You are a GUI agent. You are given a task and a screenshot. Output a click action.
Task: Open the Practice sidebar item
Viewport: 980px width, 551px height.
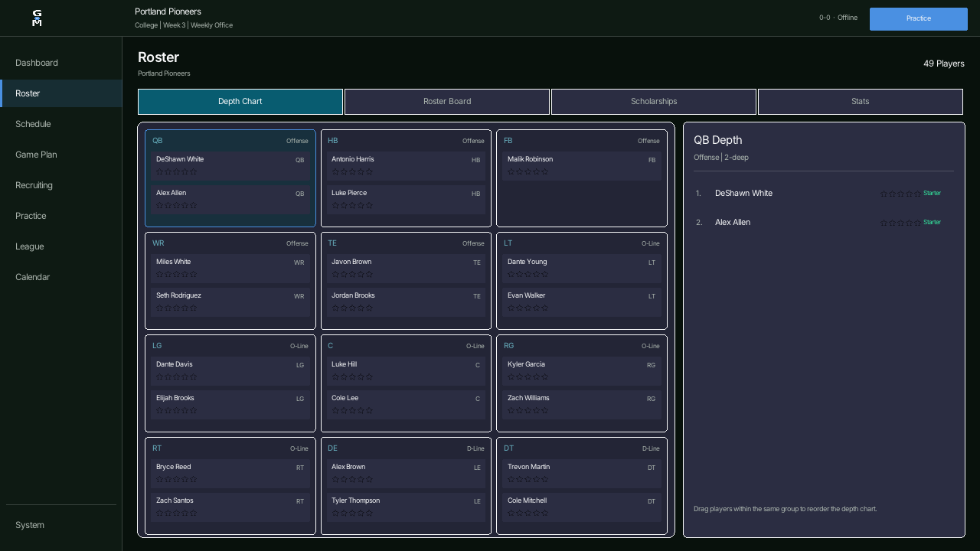tap(61, 216)
